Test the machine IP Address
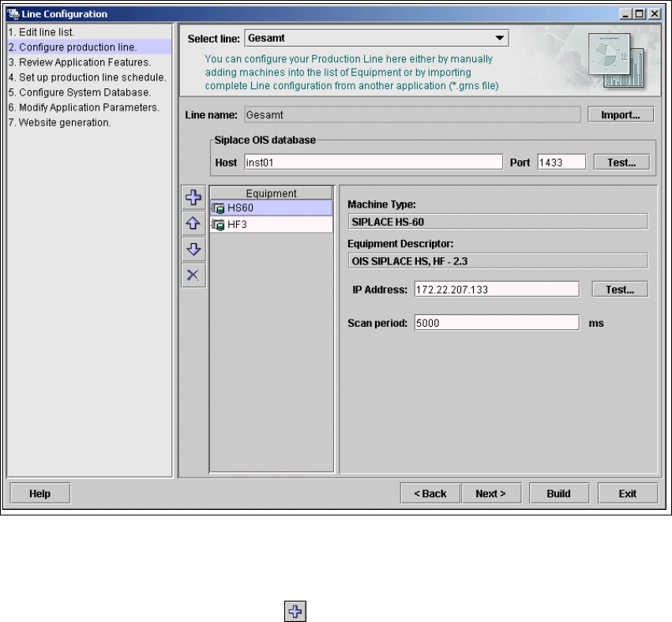The image size is (672, 622). pyautogui.click(x=620, y=290)
